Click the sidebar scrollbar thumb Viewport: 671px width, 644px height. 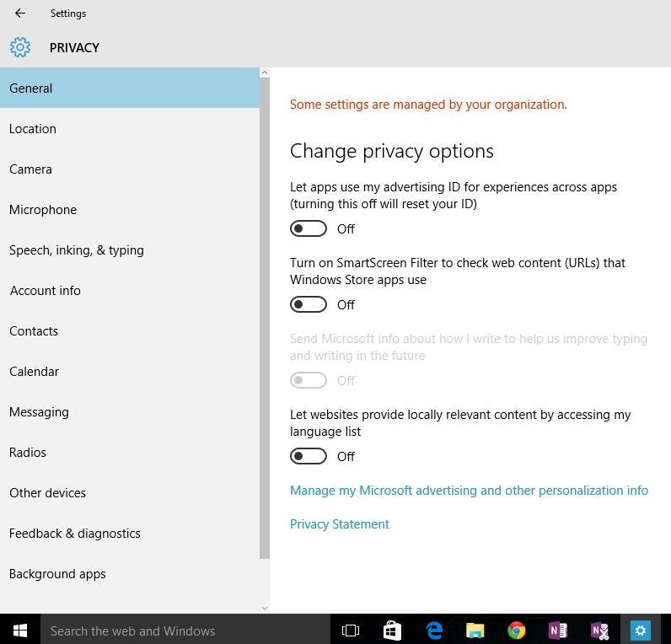[265, 318]
